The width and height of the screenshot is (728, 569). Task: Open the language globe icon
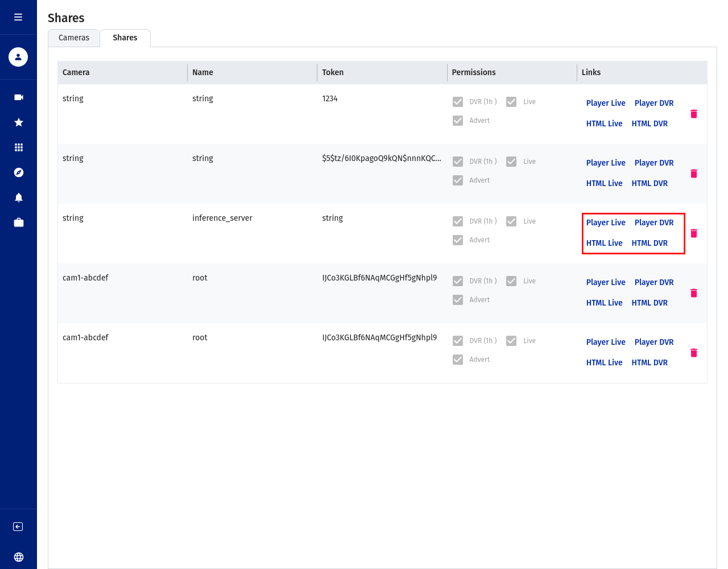pyautogui.click(x=18, y=557)
